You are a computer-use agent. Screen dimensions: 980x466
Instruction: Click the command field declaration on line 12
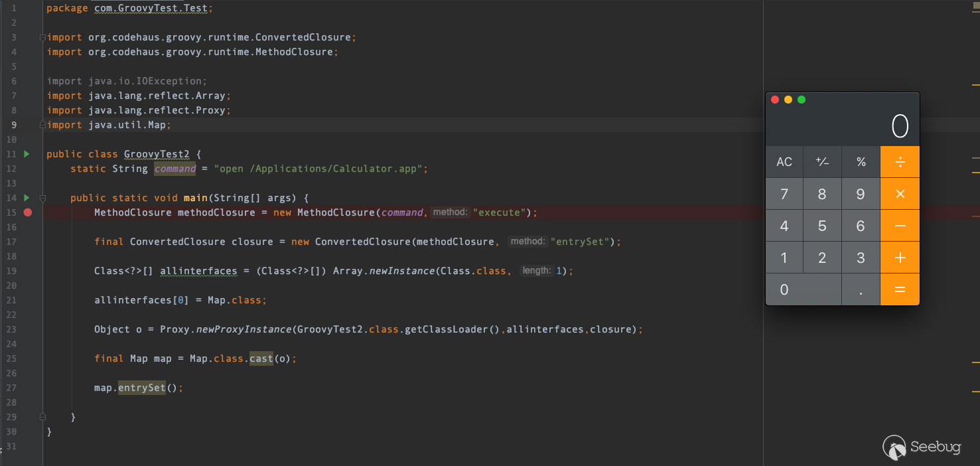click(175, 169)
